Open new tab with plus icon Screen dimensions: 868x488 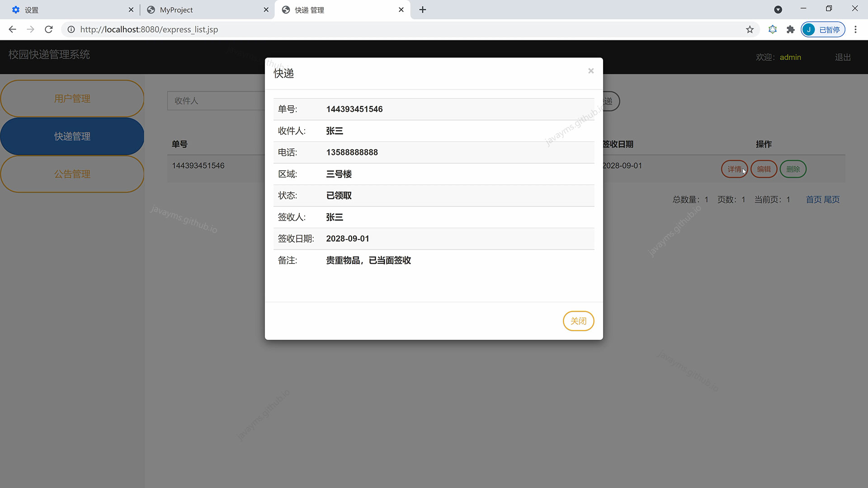pyautogui.click(x=423, y=9)
